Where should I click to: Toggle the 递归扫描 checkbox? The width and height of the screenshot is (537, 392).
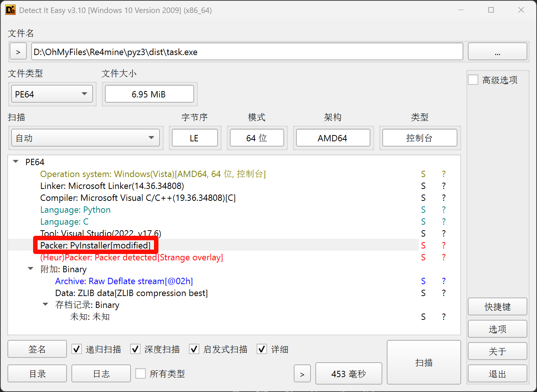tap(77, 349)
